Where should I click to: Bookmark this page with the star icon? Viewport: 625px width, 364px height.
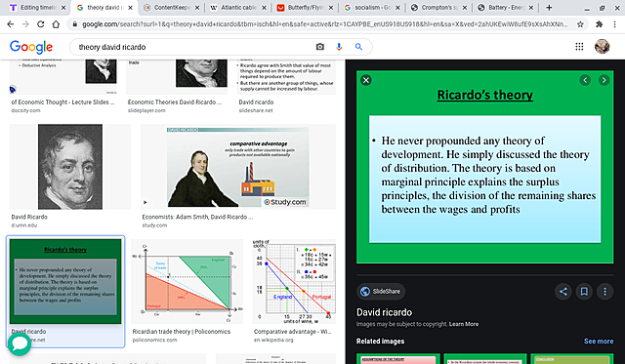580,24
